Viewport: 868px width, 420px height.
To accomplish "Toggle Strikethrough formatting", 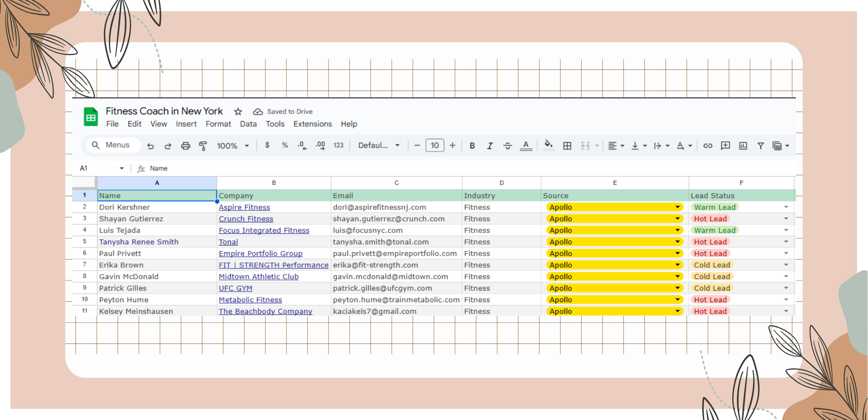I will 507,146.
